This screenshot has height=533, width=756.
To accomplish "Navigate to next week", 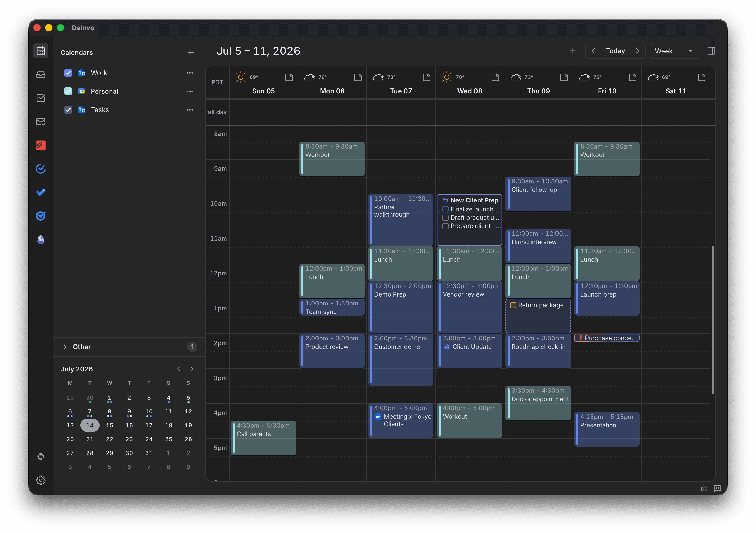I will (x=637, y=51).
